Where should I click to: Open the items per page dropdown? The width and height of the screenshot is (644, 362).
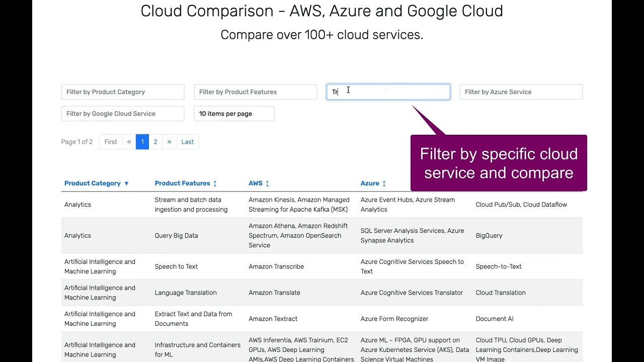click(234, 114)
